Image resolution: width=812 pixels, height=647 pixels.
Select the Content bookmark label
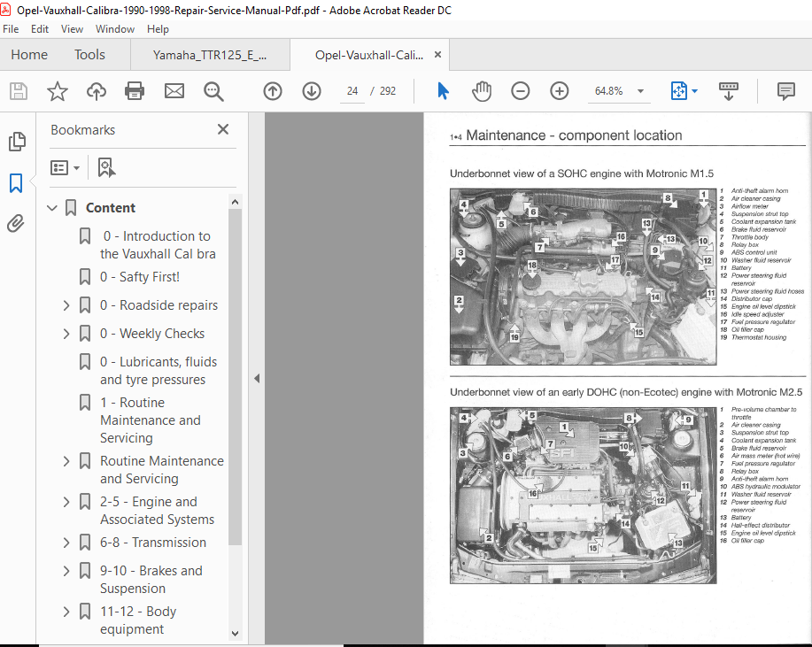click(111, 208)
